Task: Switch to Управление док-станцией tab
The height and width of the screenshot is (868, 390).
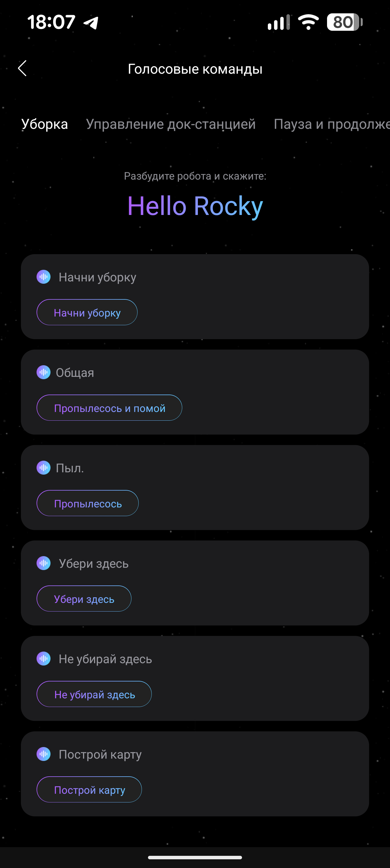Action: click(171, 124)
